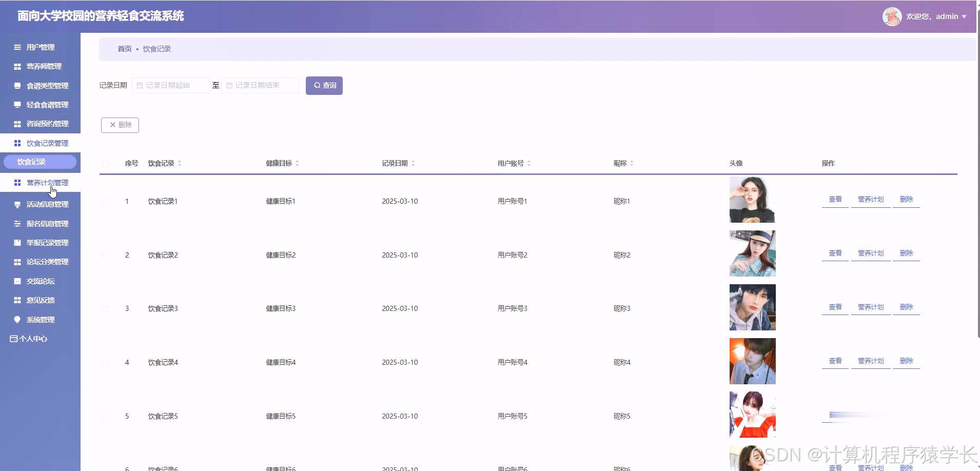Click the blue progress bar in row 5

pyautogui.click(x=853, y=416)
